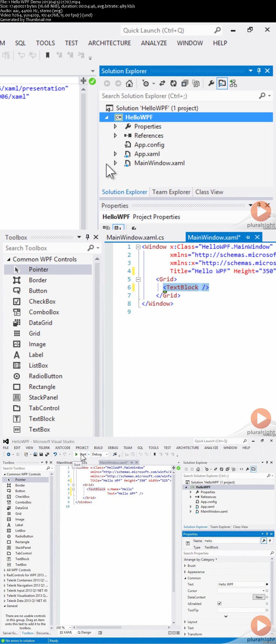Click the Navigate Backward toolbar arrow
The width and height of the screenshot is (276, 644).
coord(9,454)
